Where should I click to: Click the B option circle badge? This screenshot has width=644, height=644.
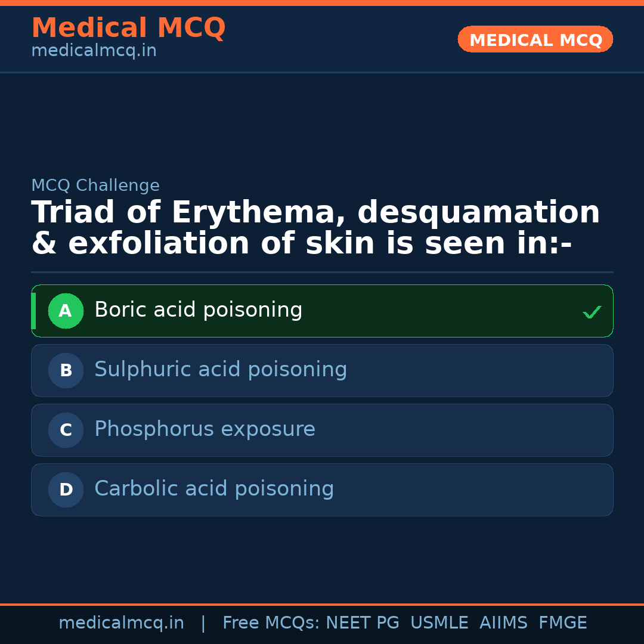pos(66,370)
